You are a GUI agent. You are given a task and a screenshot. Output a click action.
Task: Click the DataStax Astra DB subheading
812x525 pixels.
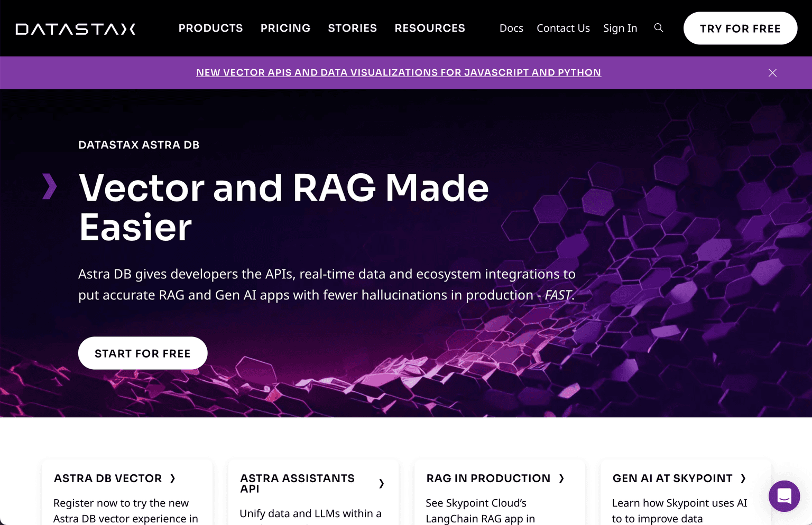tap(139, 145)
